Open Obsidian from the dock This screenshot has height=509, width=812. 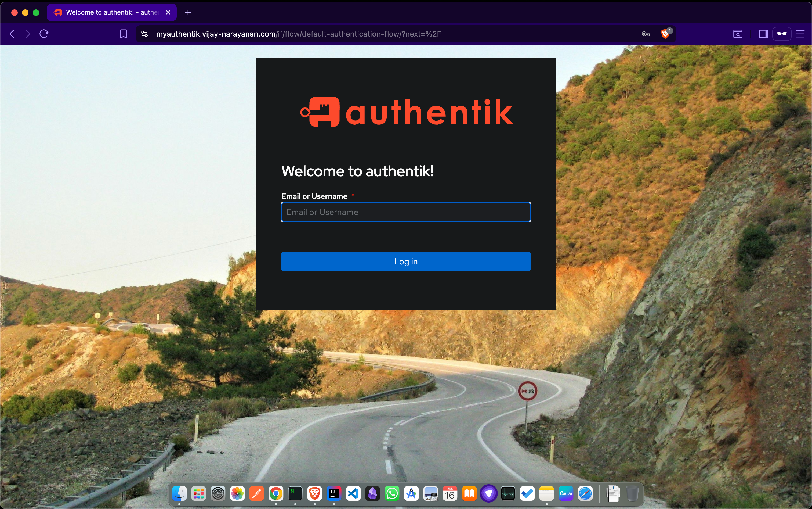click(373, 493)
